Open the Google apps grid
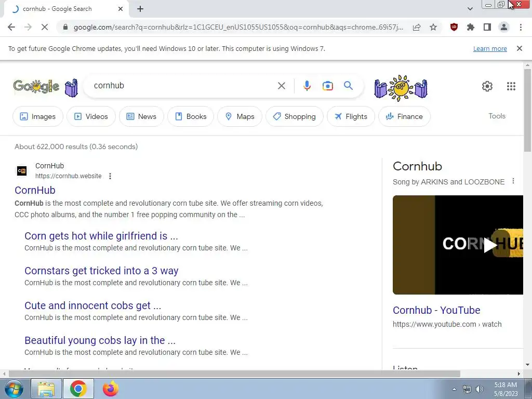The height and width of the screenshot is (399, 532). [x=511, y=86]
